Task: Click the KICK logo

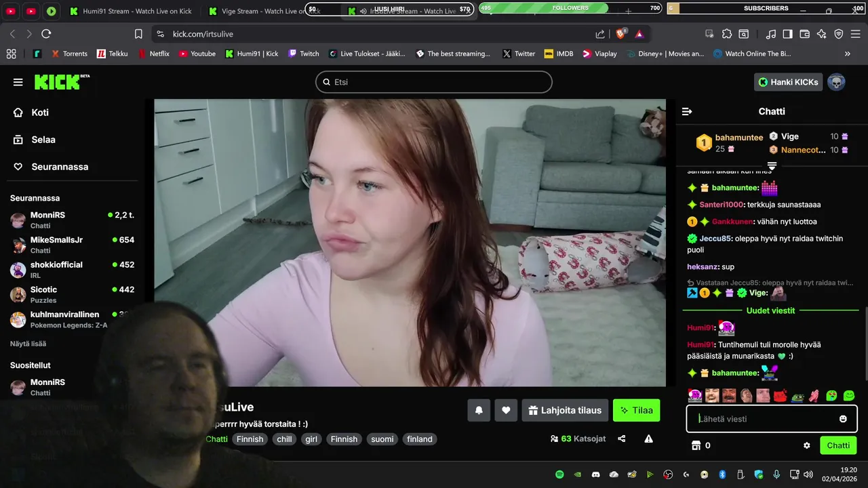Action: coord(62,82)
